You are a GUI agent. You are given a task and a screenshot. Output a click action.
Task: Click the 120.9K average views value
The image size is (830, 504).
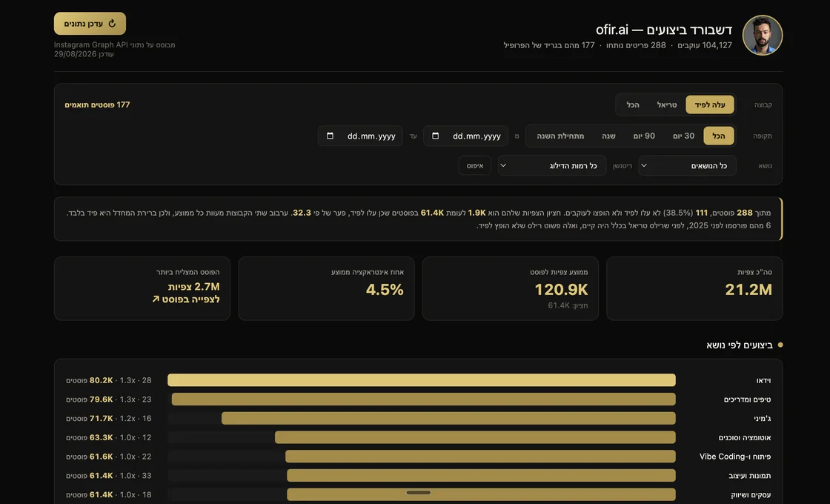pyautogui.click(x=561, y=290)
